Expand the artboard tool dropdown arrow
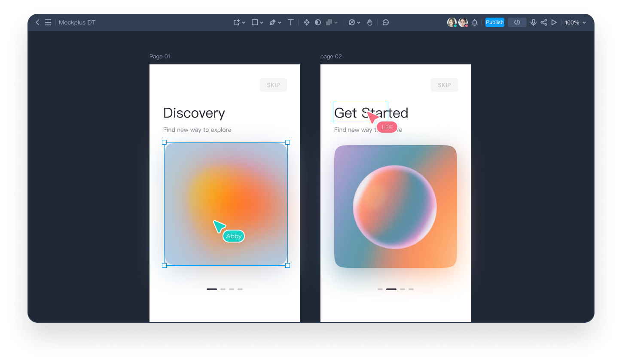The width and height of the screenshot is (622, 364). pos(244,23)
